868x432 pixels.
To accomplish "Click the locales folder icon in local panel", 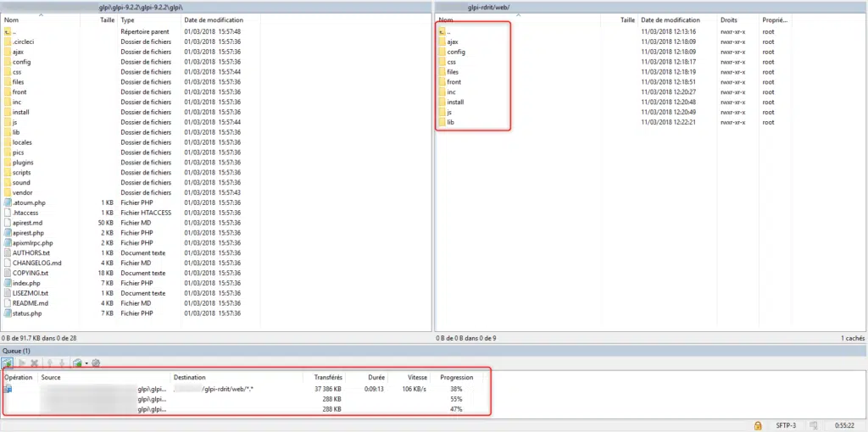I will pyautogui.click(x=7, y=142).
